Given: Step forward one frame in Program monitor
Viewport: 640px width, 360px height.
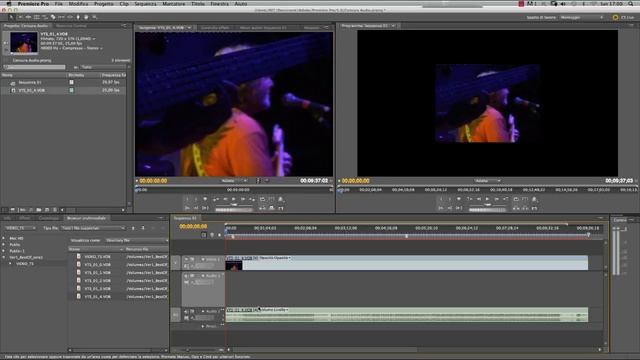Looking at the screenshot, I should point(497,199).
